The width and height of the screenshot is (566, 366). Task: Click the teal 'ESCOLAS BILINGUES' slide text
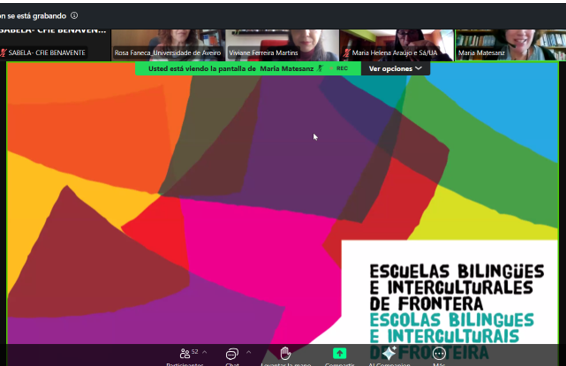click(452, 320)
